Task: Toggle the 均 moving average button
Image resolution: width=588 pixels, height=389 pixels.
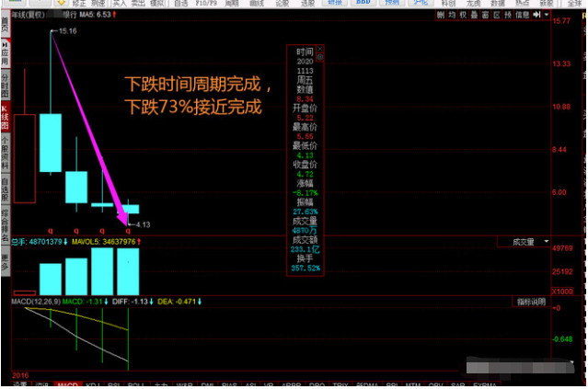Action: (x=452, y=15)
